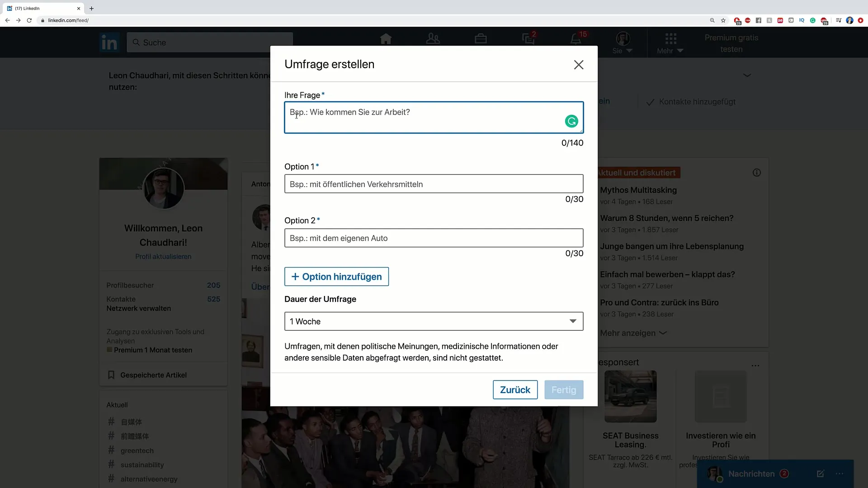Open Pro und Contra: zurück ins Büro
This screenshot has height=488, width=868.
tap(659, 303)
